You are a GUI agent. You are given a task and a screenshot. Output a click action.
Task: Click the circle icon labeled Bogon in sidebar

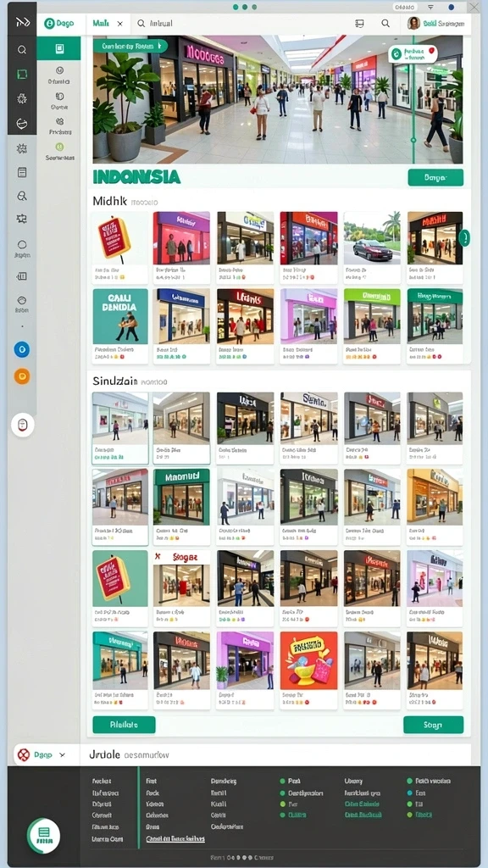(x=22, y=244)
